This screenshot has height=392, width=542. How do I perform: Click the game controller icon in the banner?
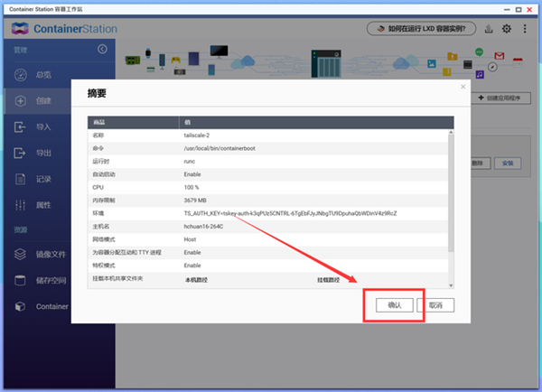176,61
